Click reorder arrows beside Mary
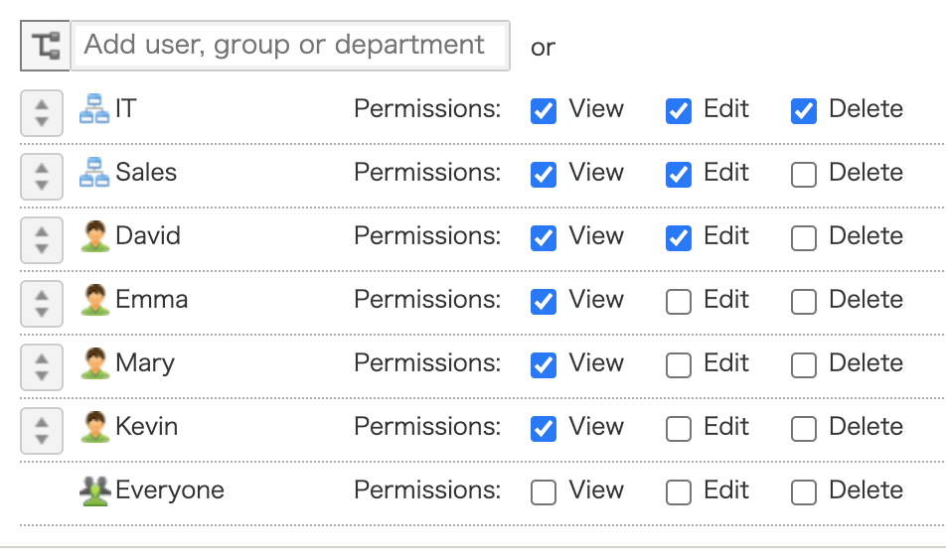The width and height of the screenshot is (946, 560). [42, 365]
